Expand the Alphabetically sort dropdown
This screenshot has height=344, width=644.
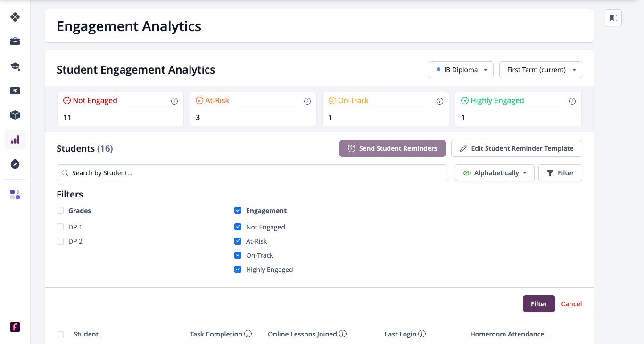point(495,173)
